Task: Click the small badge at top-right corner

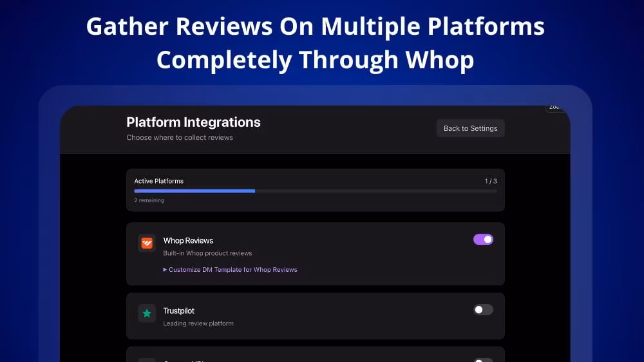Action: point(554,108)
